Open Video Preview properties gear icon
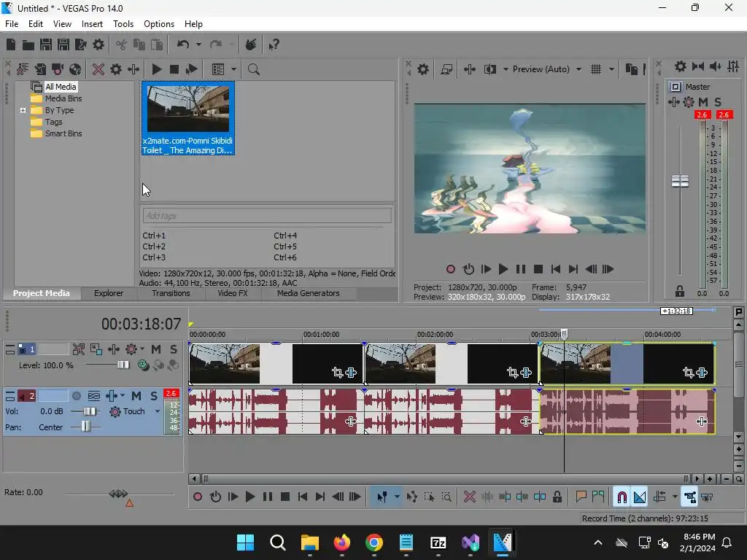Screen dimensions: 747x560 (422, 69)
